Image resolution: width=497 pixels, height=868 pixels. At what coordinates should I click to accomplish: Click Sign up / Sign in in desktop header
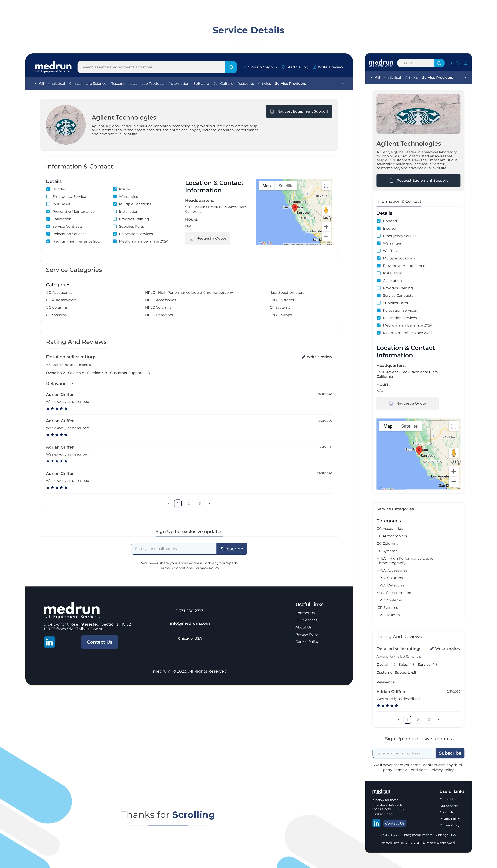pyautogui.click(x=260, y=67)
